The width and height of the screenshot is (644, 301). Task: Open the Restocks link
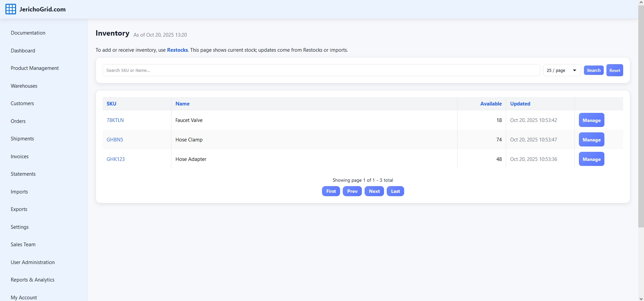(177, 50)
